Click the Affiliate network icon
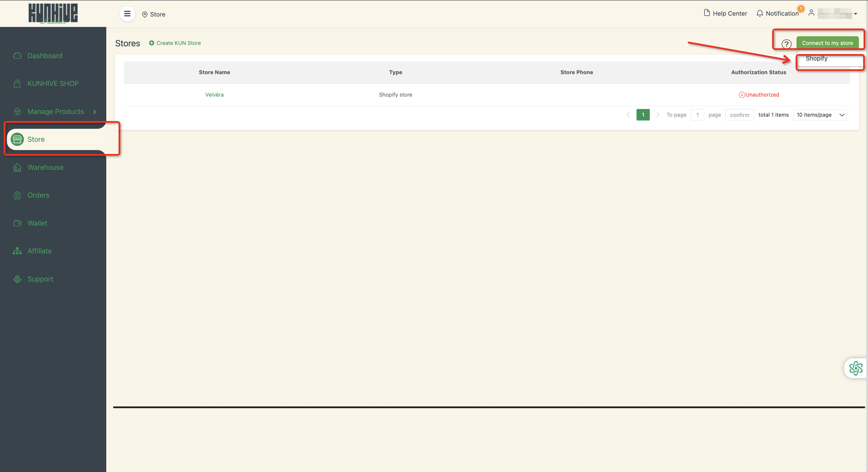This screenshot has height=472, width=868. point(17,251)
